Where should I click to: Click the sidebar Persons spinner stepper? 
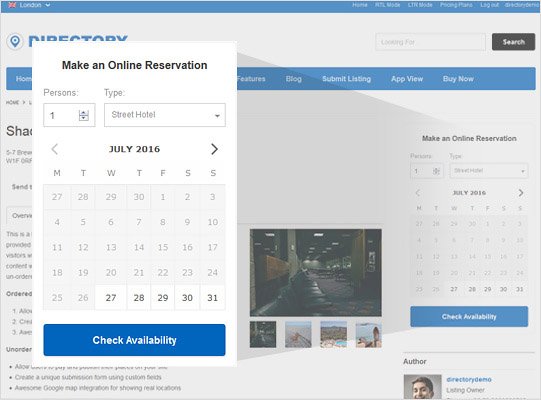(436, 171)
